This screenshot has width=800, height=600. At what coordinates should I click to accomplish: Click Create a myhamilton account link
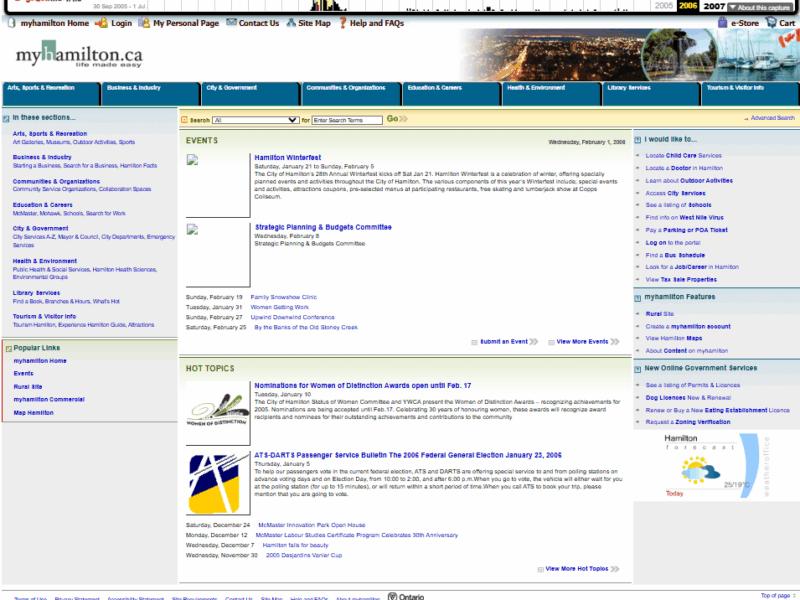[x=688, y=327]
